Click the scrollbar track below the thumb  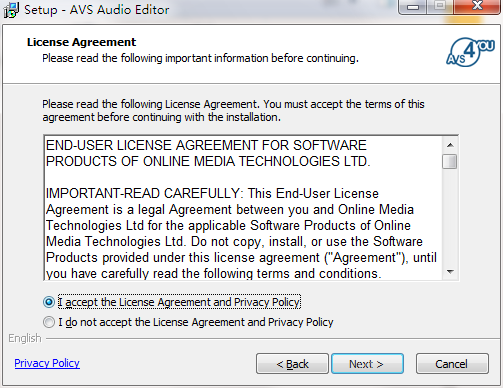click(450, 217)
